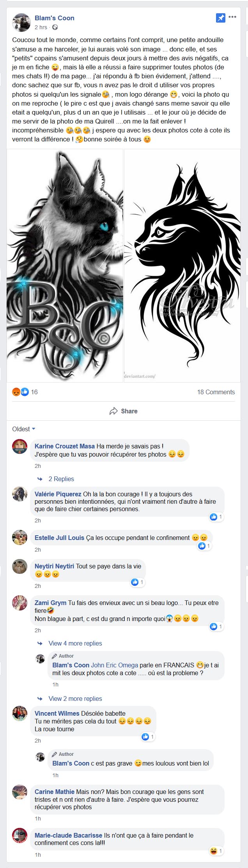Click the blue pinned post icon
This screenshot has width=248, height=868.
pos(221,18)
